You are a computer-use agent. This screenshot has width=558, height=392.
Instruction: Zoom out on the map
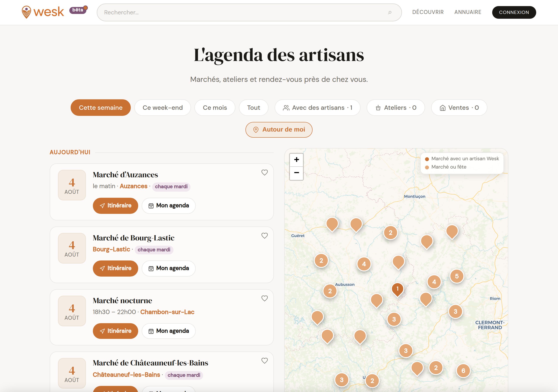296,173
